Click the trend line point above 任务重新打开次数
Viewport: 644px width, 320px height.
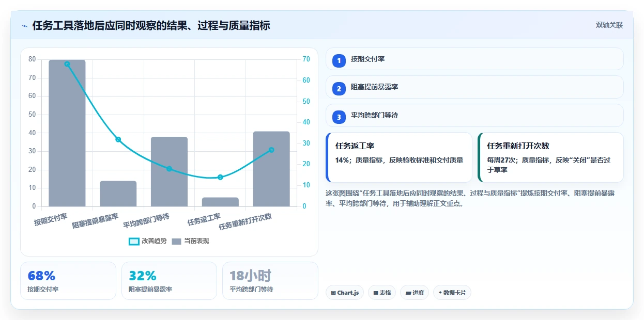click(271, 150)
